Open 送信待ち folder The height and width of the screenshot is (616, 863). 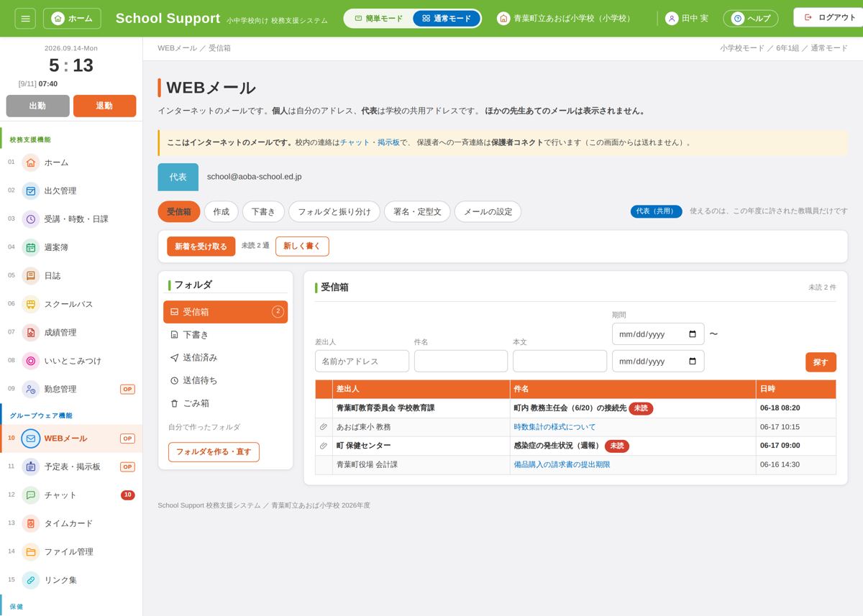225,381
